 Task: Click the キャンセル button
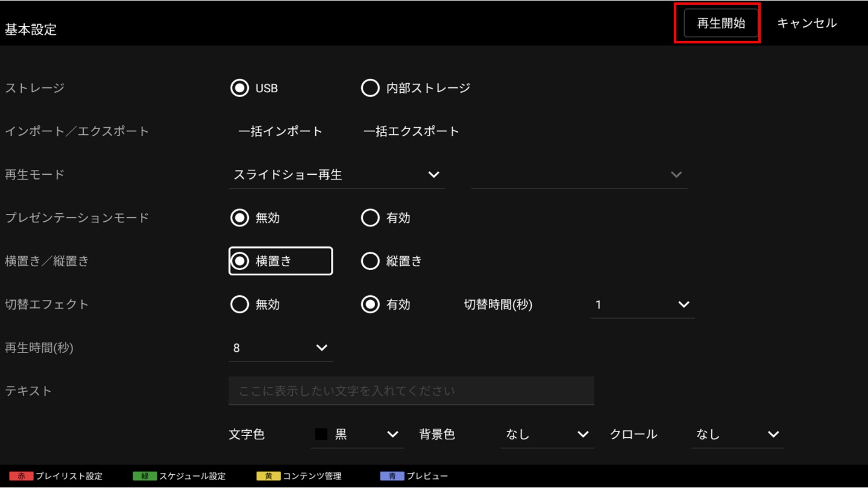(807, 23)
